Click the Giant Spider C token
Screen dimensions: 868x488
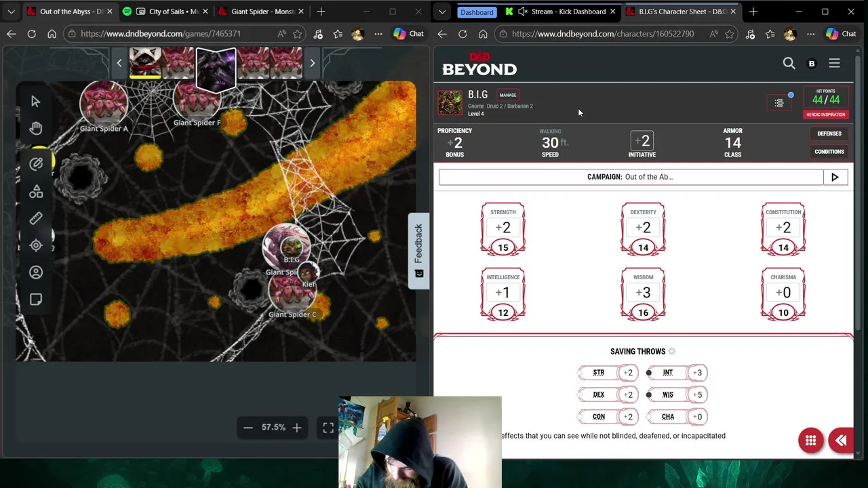[x=292, y=293]
